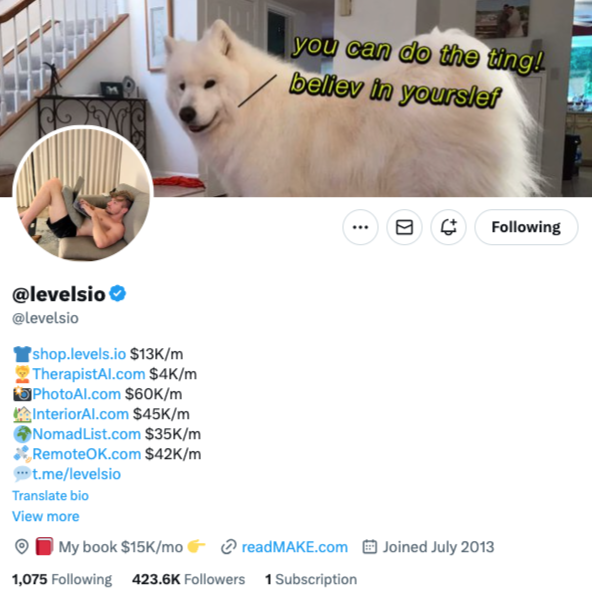Open the RemoteOK.com link
This screenshot has width=592, height=595.
pos(87,454)
